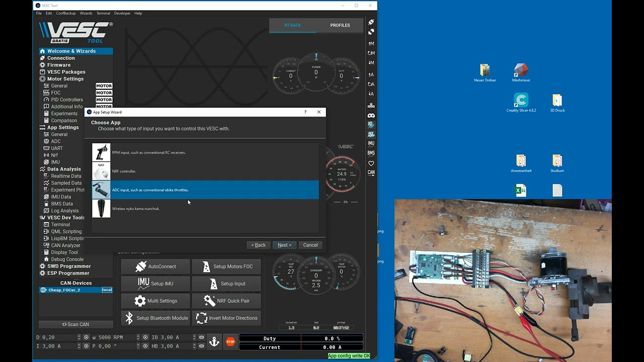Open SWD Programmer page in sidebar
This screenshot has height=362, width=644.
(75, 266)
